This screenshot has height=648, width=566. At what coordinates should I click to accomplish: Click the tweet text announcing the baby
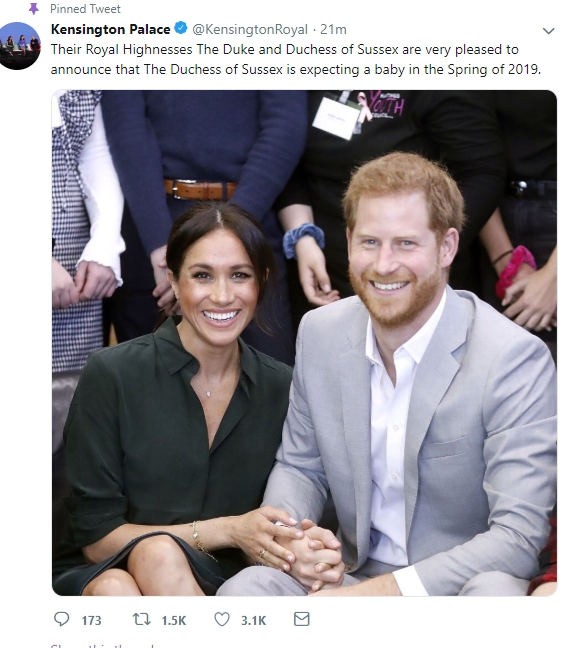coord(296,59)
